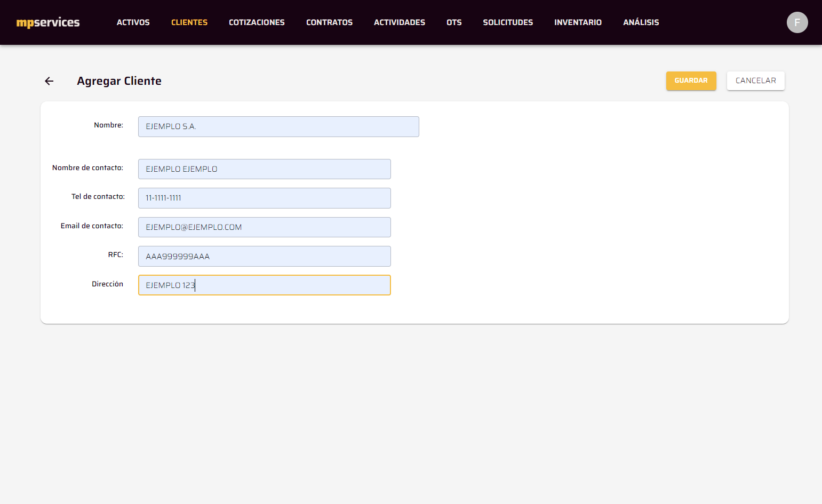The image size is (822, 504).
Task: Open the user avatar F menu
Action: 797,22
